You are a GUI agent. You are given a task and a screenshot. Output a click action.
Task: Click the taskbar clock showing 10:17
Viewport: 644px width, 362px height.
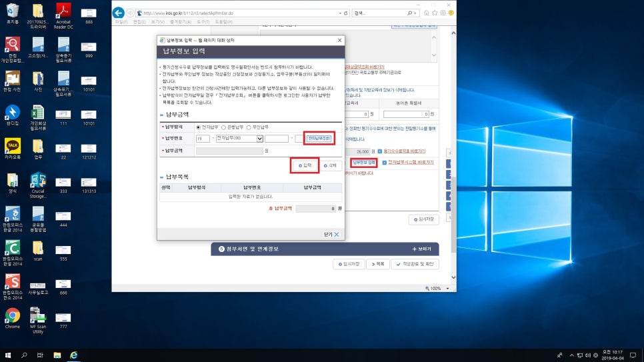(613, 355)
